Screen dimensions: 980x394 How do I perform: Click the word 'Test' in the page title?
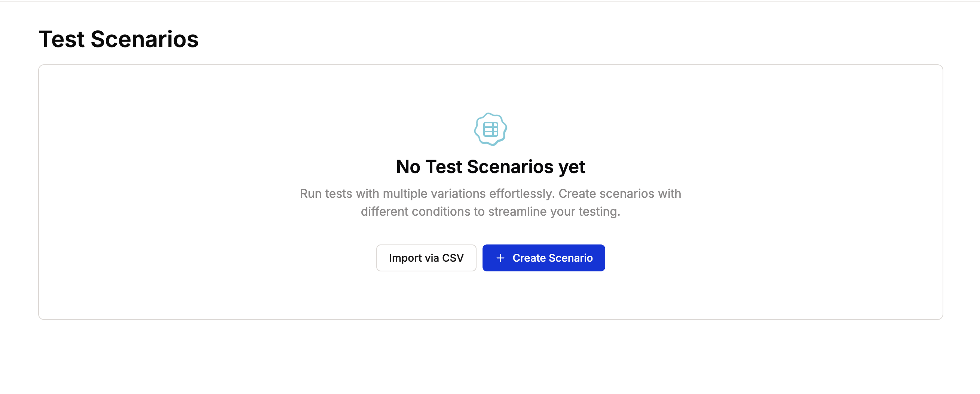point(62,39)
